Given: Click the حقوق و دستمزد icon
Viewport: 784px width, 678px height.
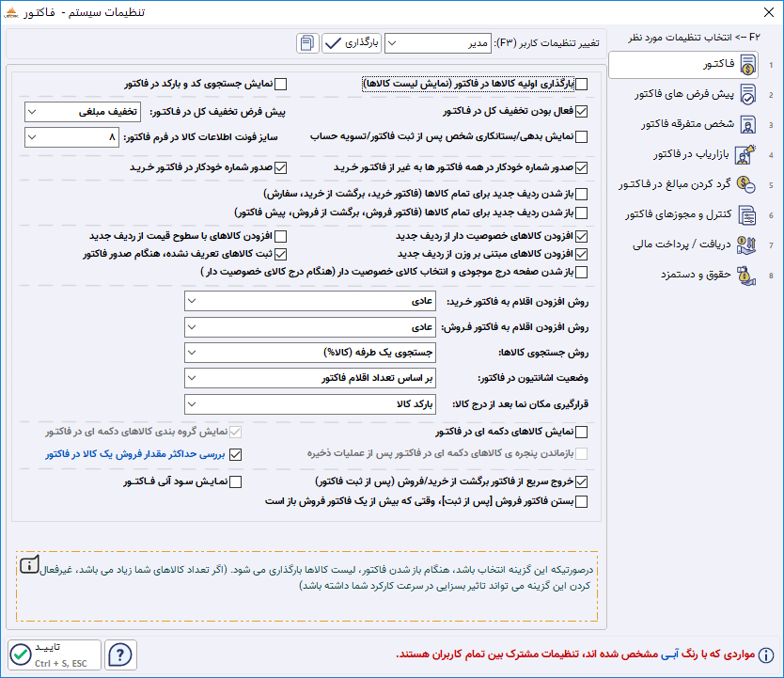Looking at the screenshot, I should [x=746, y=276].
